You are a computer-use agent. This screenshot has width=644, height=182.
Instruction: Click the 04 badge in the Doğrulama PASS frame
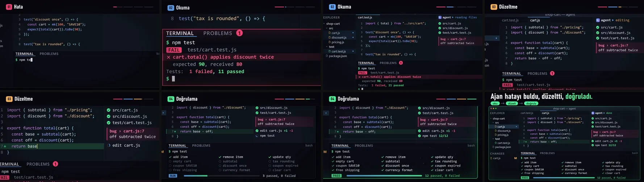tap(332, 99)
